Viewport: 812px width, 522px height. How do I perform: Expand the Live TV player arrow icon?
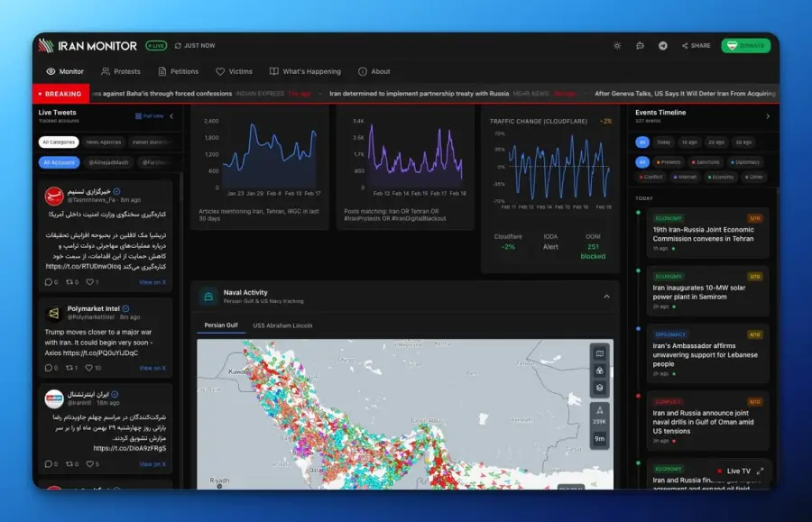(x=761, y=472)
